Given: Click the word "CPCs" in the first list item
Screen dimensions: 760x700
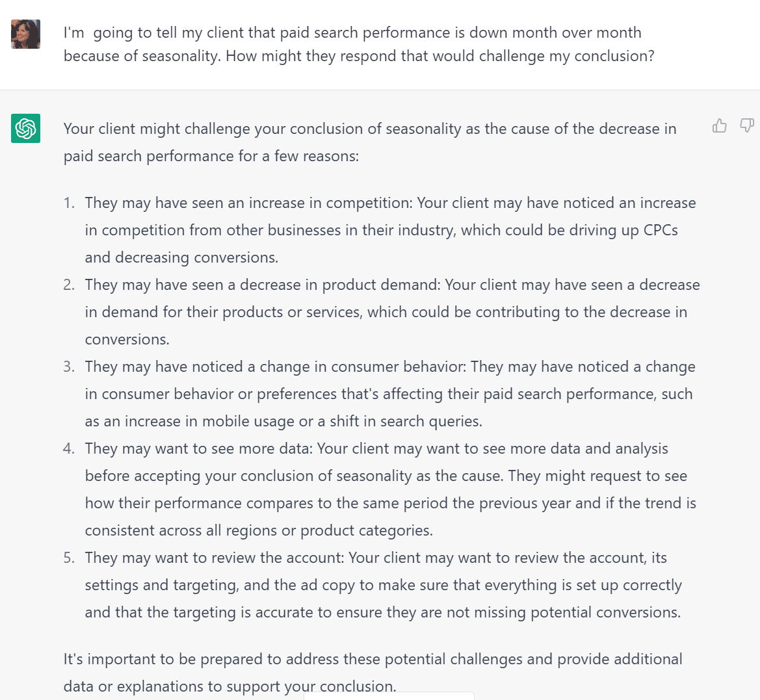Looking at the screenshot, I should click(x=661, y=231).
